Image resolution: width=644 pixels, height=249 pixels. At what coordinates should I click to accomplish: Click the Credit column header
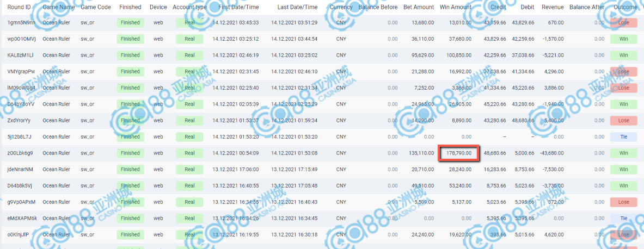pyautogui.click(x=498, y=7)
